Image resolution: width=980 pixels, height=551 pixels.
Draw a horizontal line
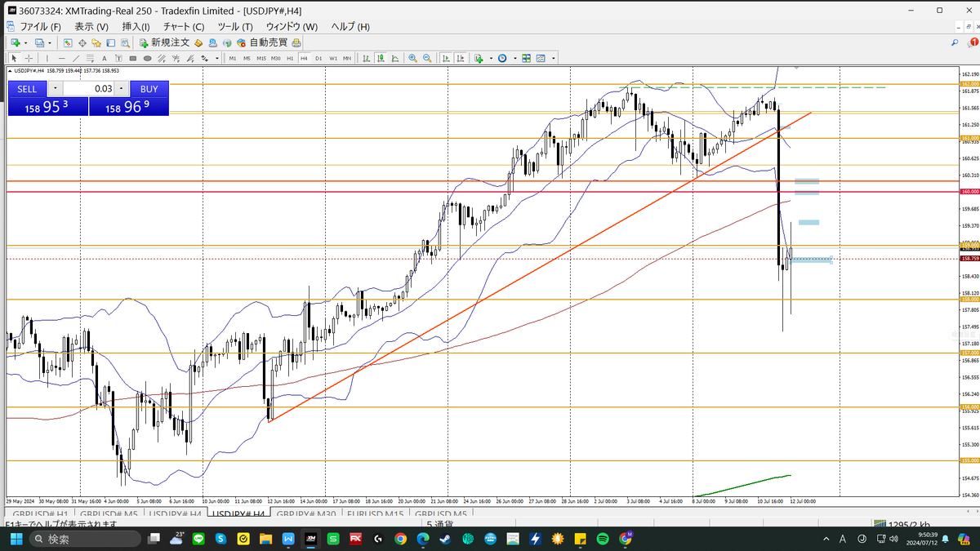tap(61, 58)
